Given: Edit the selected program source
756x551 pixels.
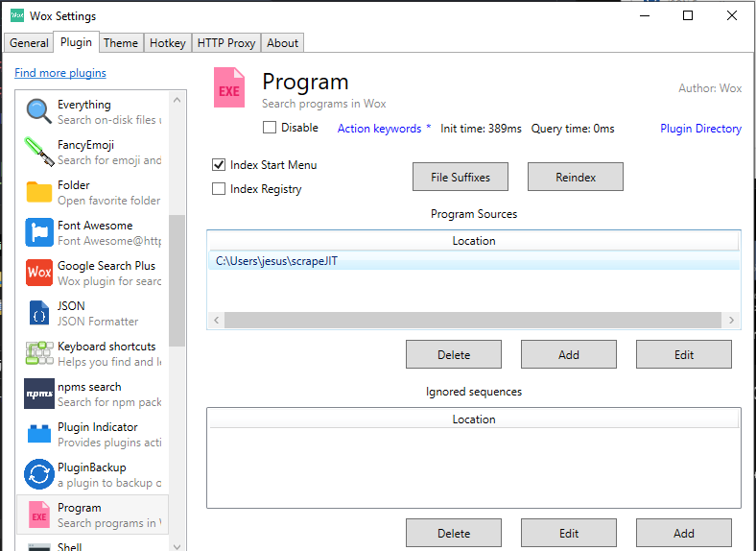Looking at the screenshot, I should [684, 354].
